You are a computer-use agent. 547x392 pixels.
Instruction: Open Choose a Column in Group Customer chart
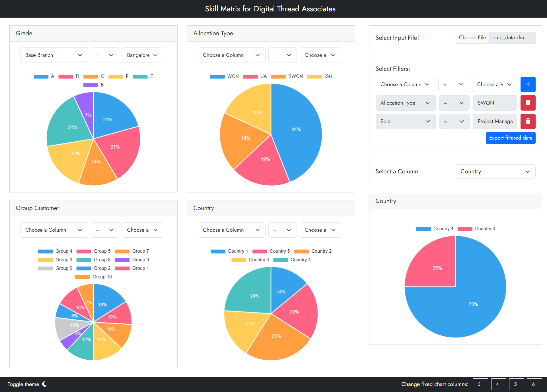54,230
